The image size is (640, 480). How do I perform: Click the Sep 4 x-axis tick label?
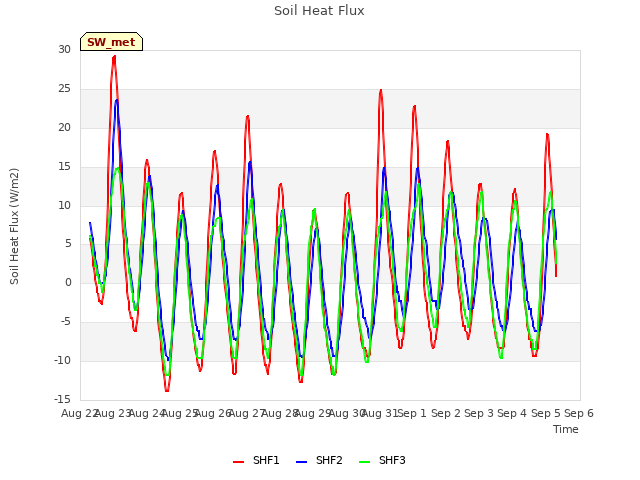pos(512,413)
